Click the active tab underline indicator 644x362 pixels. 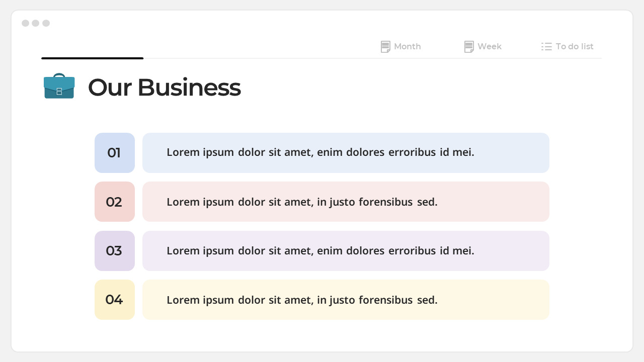(x=92, y=58)
